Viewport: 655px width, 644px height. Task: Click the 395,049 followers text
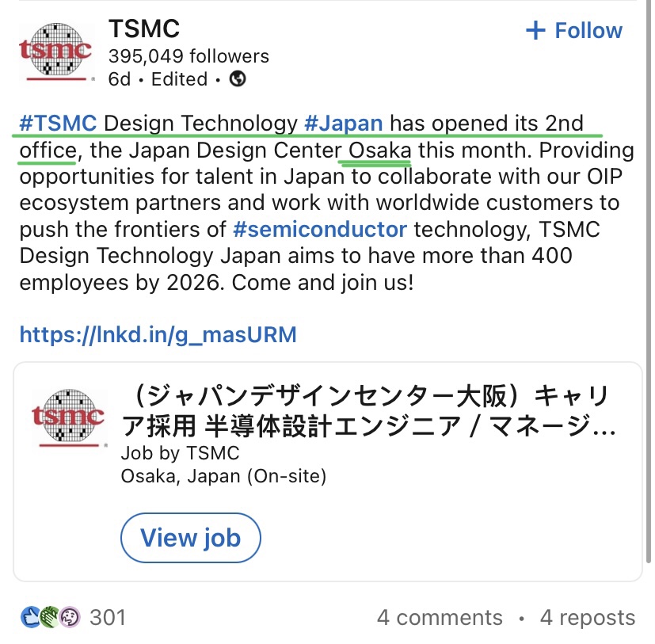click(189, 56)
